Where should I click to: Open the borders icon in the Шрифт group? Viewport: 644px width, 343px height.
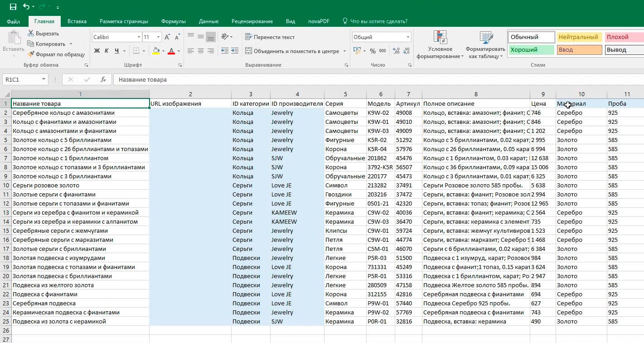click(x=136, y=51)
